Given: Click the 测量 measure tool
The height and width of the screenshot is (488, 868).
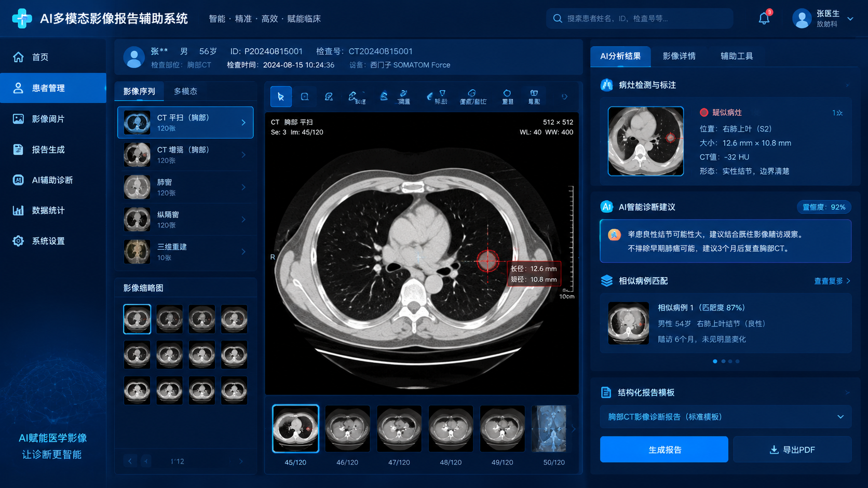Looking at the screenshot, I should point(404,97).
